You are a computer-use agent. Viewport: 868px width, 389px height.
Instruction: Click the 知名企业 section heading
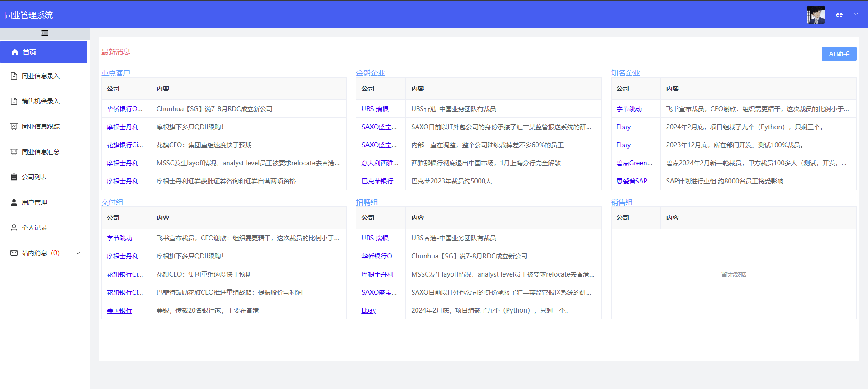pos(626,73)
